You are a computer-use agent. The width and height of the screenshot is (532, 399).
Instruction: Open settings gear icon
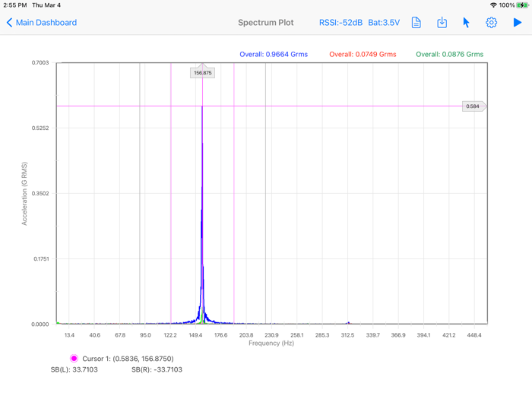pos(491,23)
